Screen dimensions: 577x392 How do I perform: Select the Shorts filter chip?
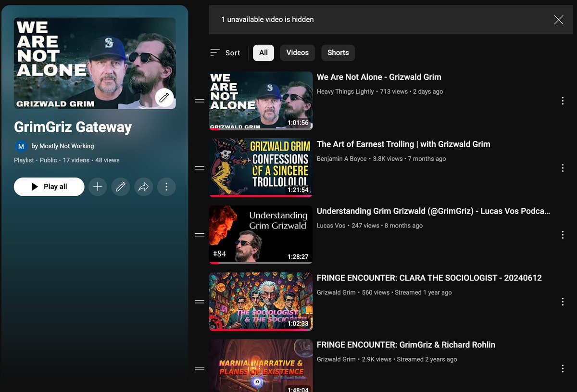tap(338, 53)
